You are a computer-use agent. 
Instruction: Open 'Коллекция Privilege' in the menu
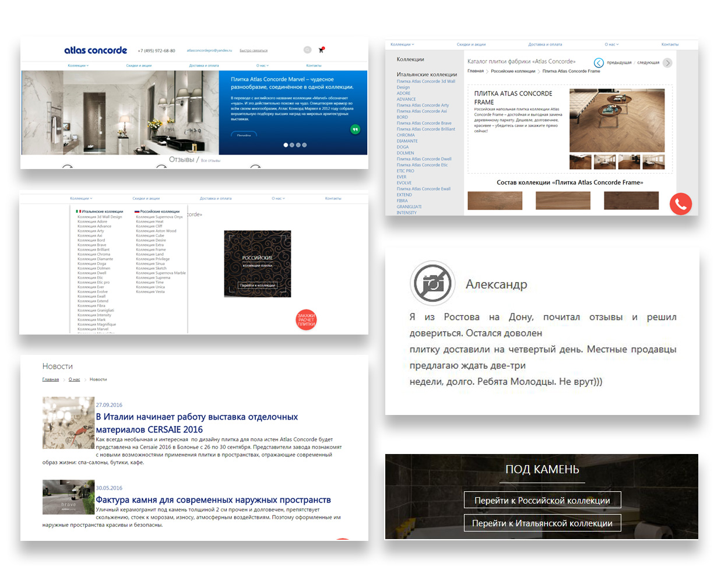pyautogui.click(x=153, y=259)
